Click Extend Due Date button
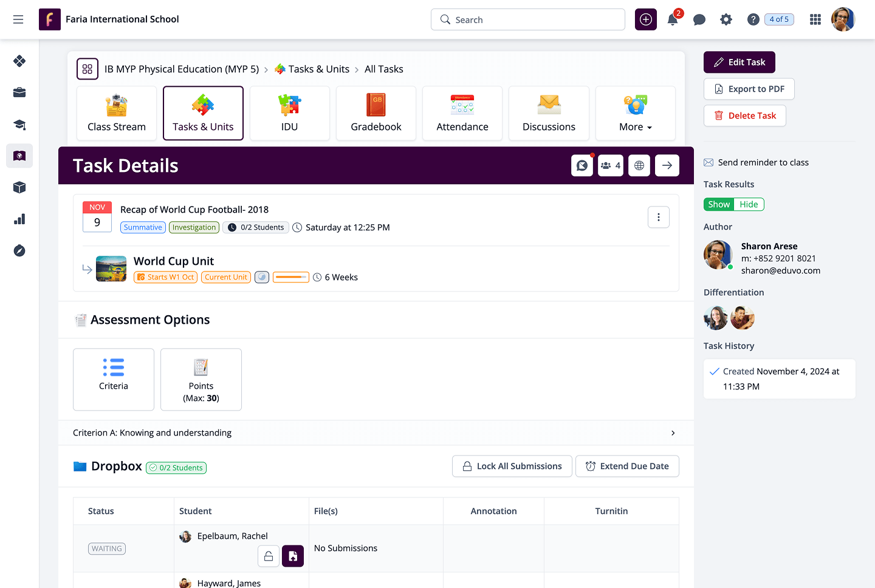This screenshot has height=588, width=875. click(627, 466)
